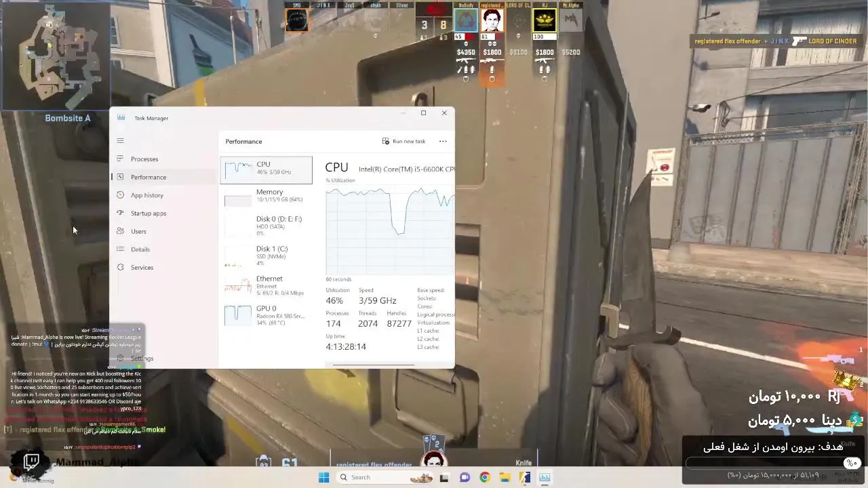Open the Users page
The image size is (868, 488).
pos(163,231)
